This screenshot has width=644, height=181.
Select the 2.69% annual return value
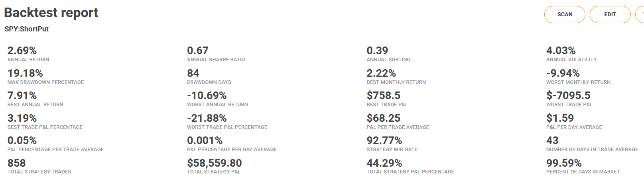coord(22,51)
